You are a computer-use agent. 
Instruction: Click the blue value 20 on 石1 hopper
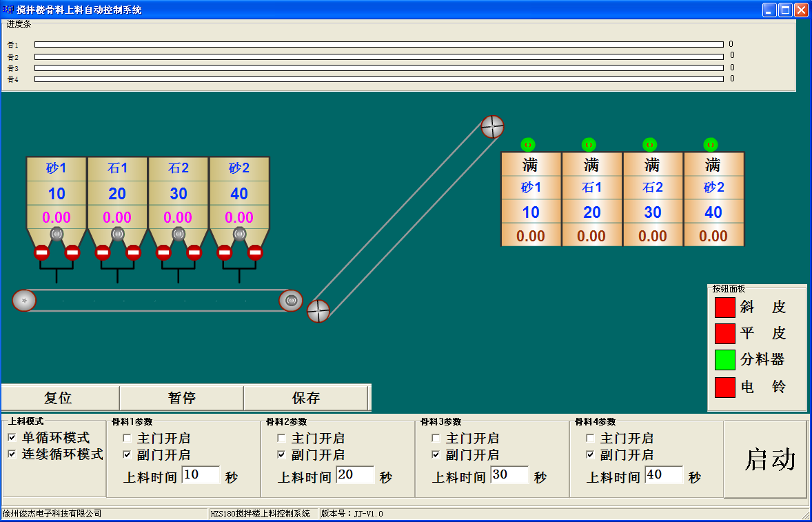[x=118, y=194]
